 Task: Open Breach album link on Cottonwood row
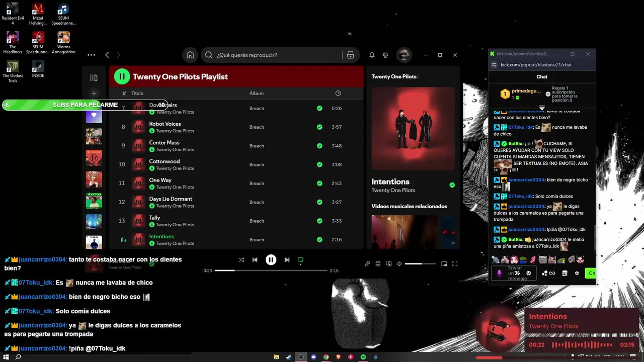tap(257, 164)
